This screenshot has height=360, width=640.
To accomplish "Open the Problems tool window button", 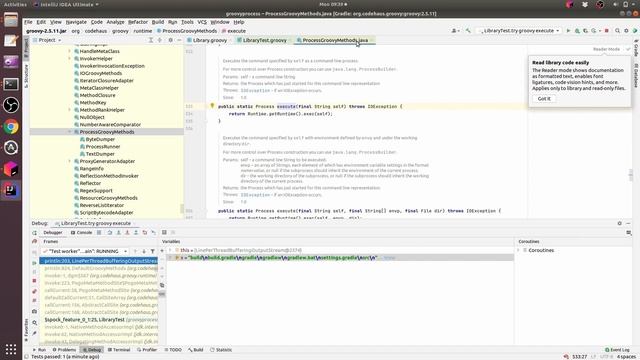I will (64, 350).
